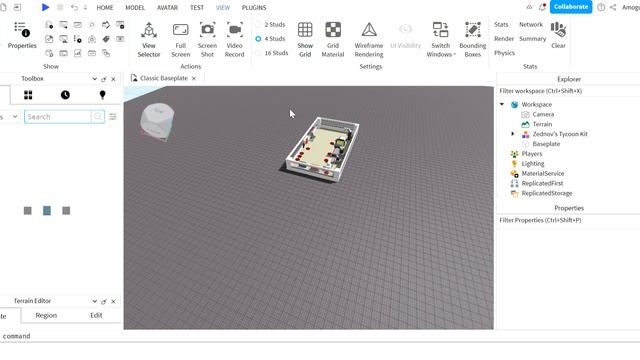Select 2 Studs grid size

270,24
